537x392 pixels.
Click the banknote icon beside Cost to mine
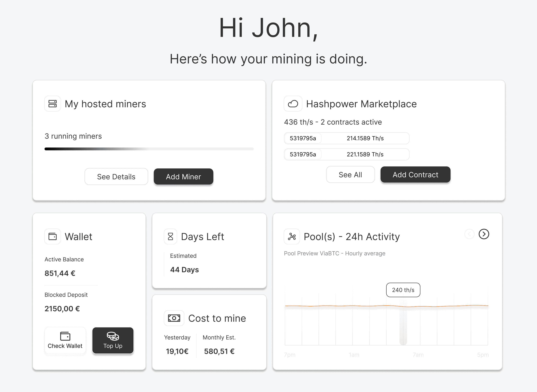click(174, 318)
